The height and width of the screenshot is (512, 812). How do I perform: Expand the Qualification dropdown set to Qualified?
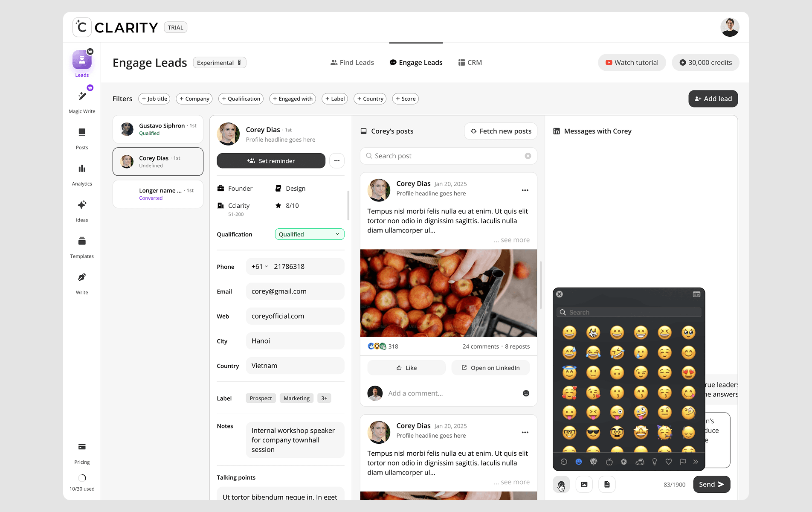(x=310, y=234)
